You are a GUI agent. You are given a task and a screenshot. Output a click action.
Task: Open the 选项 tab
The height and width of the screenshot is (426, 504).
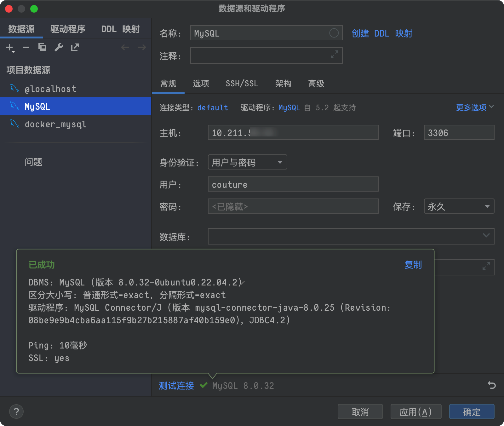(201, 83)
